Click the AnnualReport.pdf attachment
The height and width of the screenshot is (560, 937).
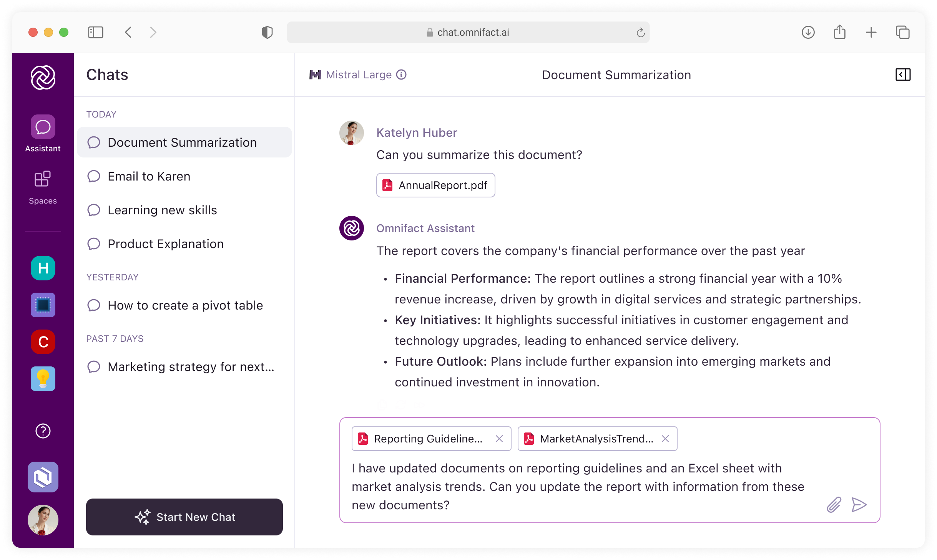[x=435, y=185]
